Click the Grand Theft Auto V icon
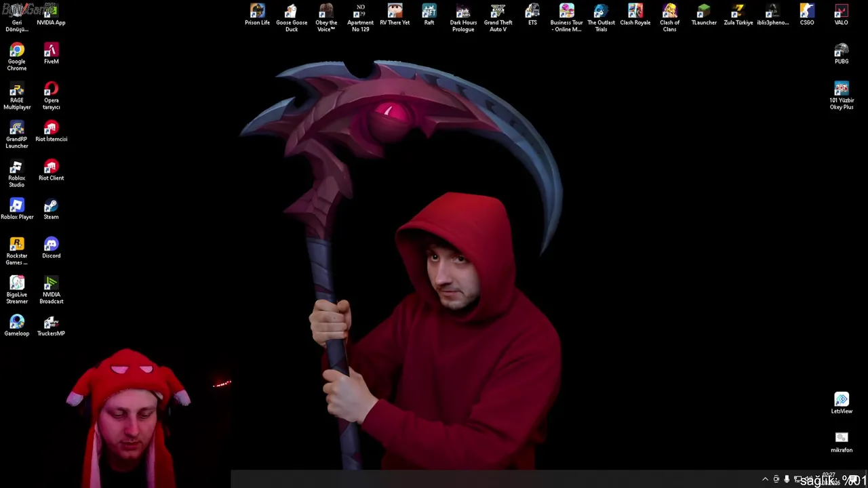 pos(498,18)
